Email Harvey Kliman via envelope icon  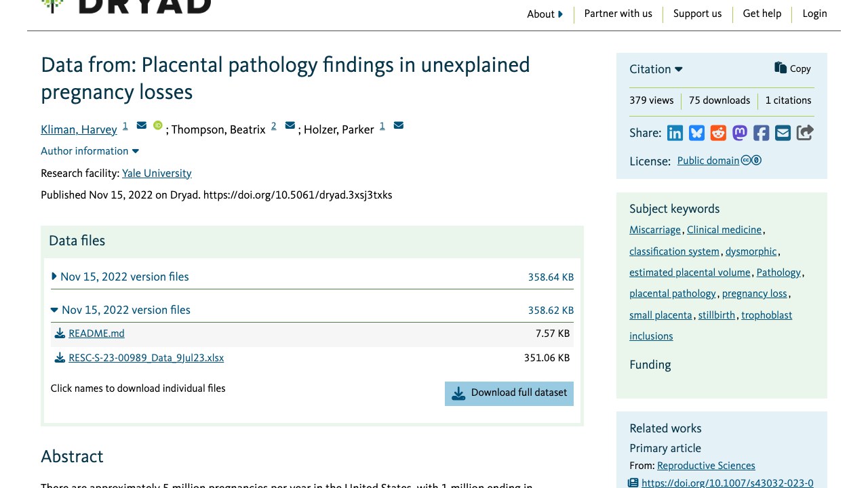pos(142,125)
